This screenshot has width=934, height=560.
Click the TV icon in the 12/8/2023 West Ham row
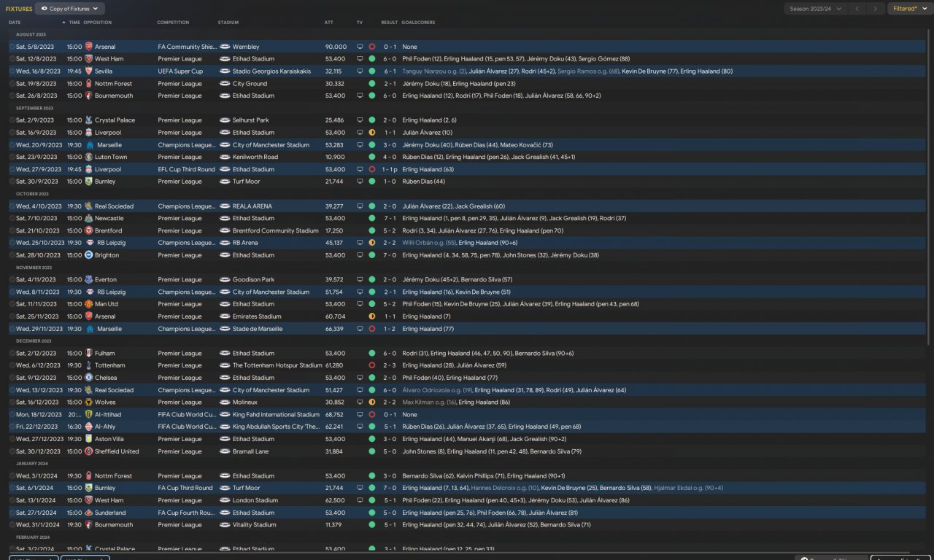(x=360, y=59)
